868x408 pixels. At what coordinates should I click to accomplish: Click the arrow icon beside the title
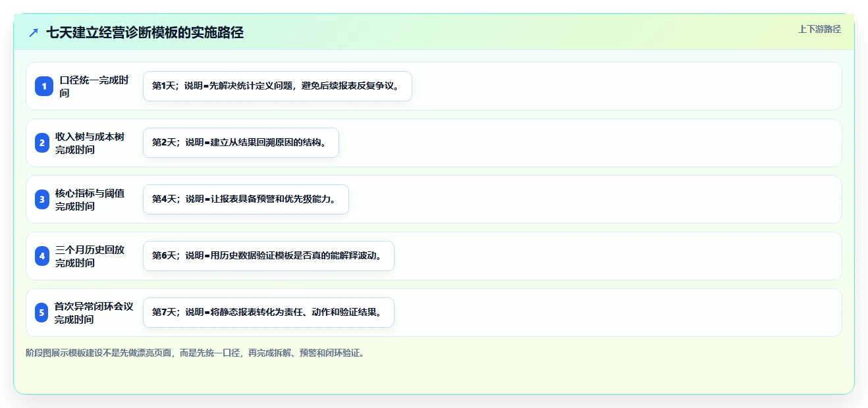34,32
